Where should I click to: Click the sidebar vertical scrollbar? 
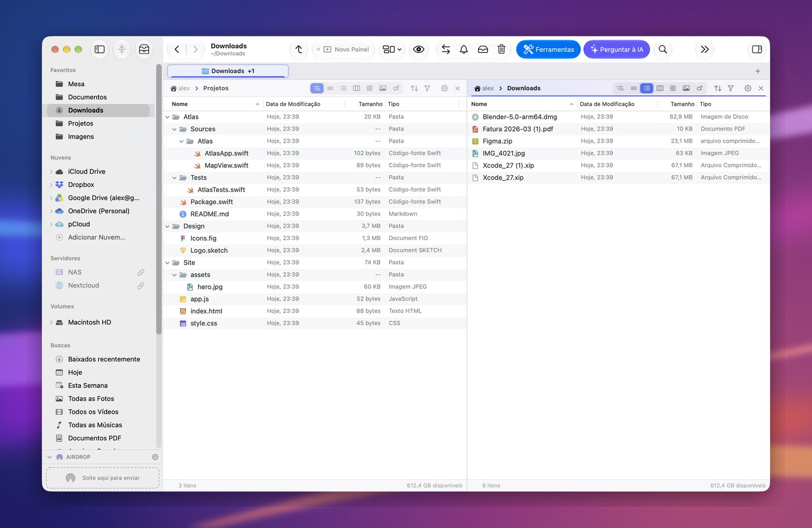159,200
